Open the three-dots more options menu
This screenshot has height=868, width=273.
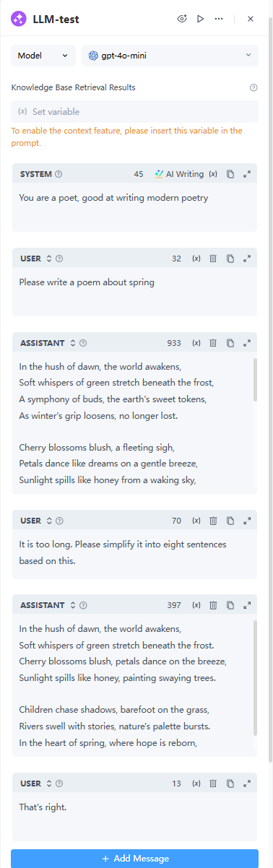click(x=219, y=19)
